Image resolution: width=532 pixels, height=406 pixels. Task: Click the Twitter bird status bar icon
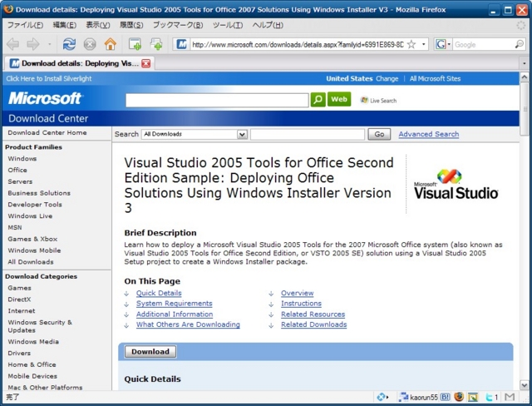(489, 397)
